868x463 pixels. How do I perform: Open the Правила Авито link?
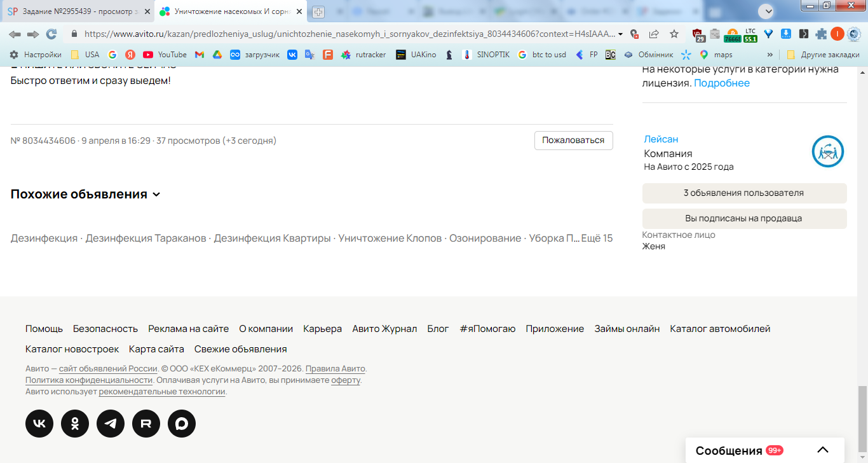point(336,369)
